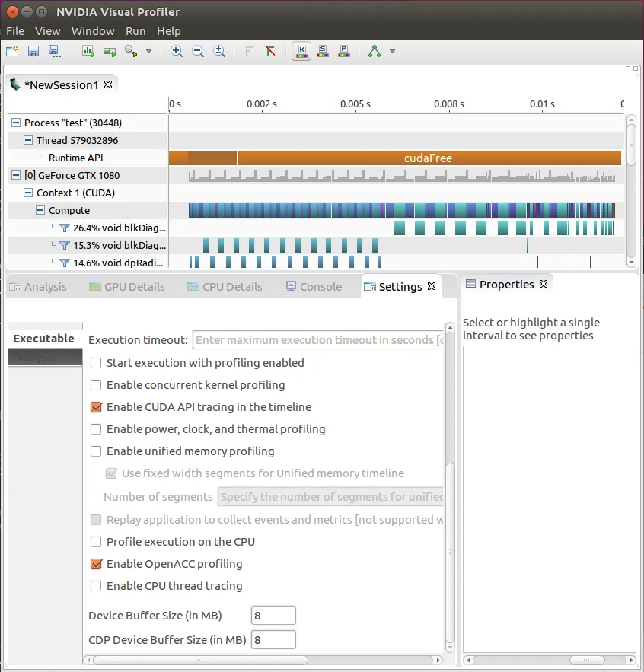
Task: Open dropdown arrow next to magnifier run icon
Action: click(148, 52)
